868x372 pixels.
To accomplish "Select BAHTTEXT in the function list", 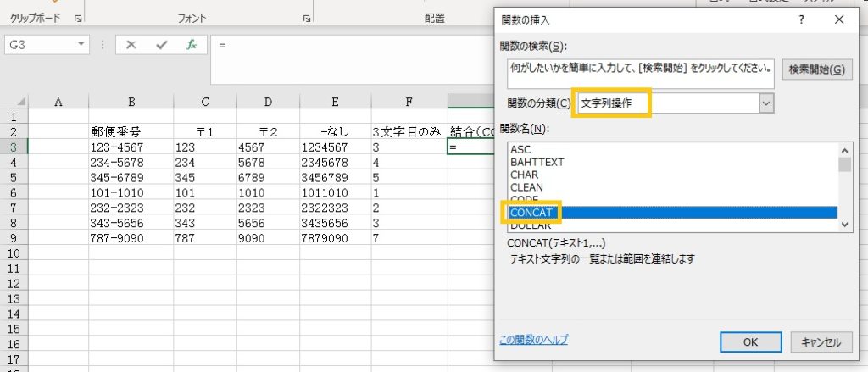I will tap(537, 162).
